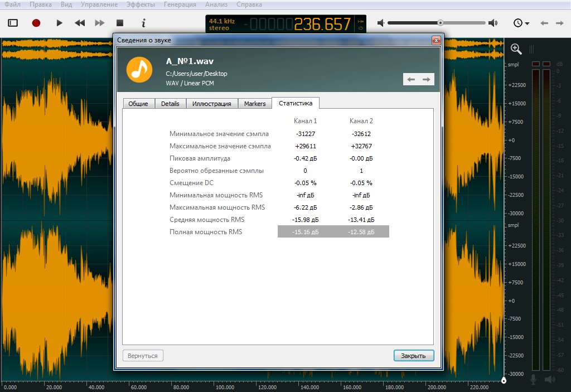571x392 pixels.
Task: Start recording with the red record button
Action: (x=36, y=23)
